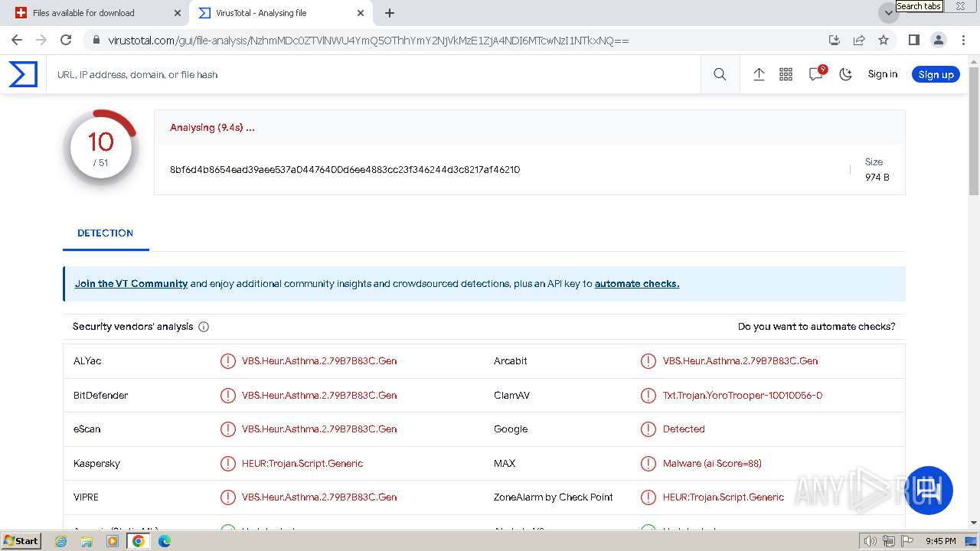The height and width of the screenshot is (551, 980).
Task: Toggle the dark mode moon icon
Action: point(846,74)
